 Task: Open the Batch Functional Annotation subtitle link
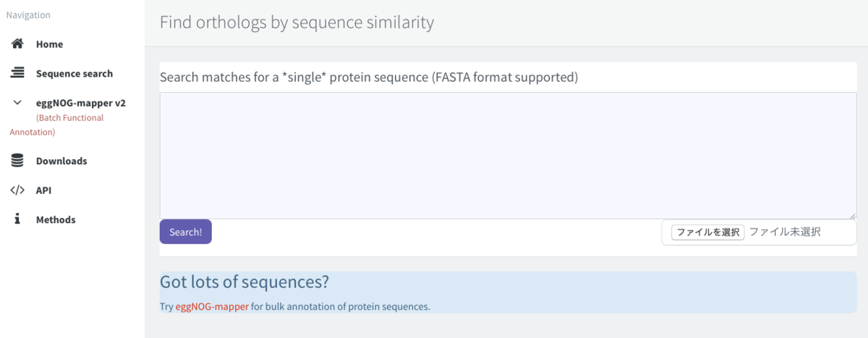tap(69, 118)
